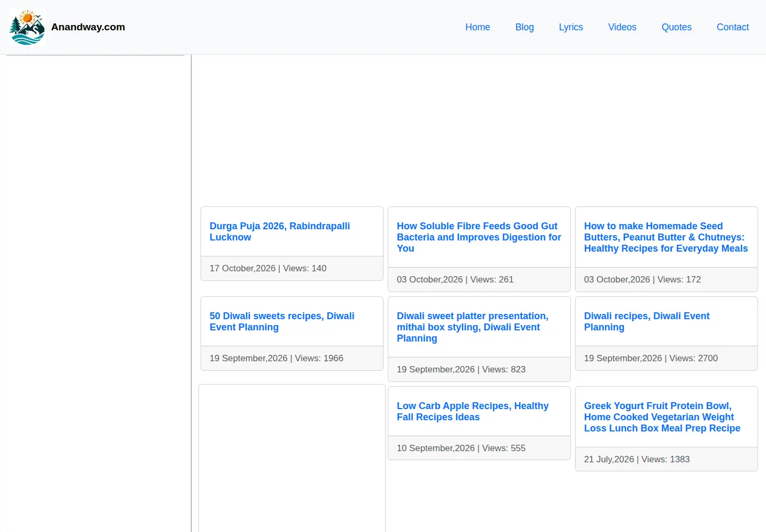766x532 pixels.
Task: Click the '19 September,2026 | Views: 823' text
Action: point(461,370)
